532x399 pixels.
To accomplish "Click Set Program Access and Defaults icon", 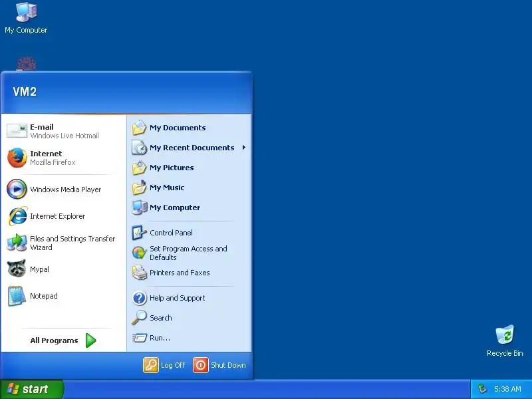I will (139, 253).
